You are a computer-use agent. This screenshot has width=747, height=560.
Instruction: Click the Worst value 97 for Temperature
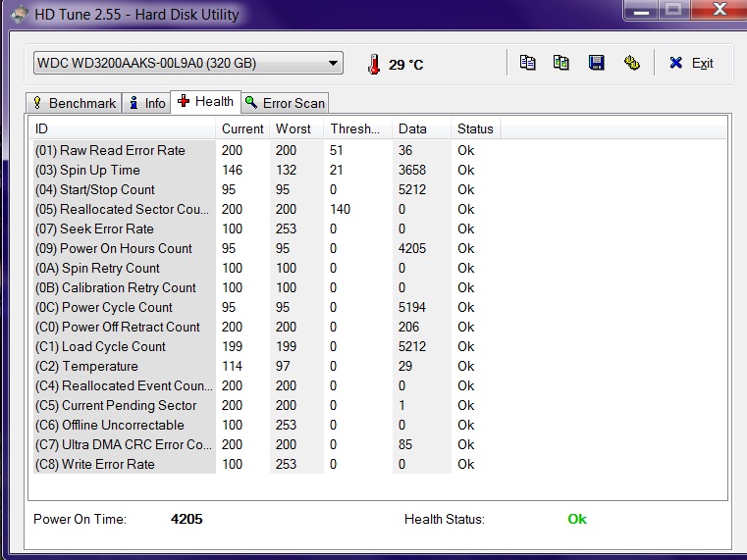coord(283,366)
